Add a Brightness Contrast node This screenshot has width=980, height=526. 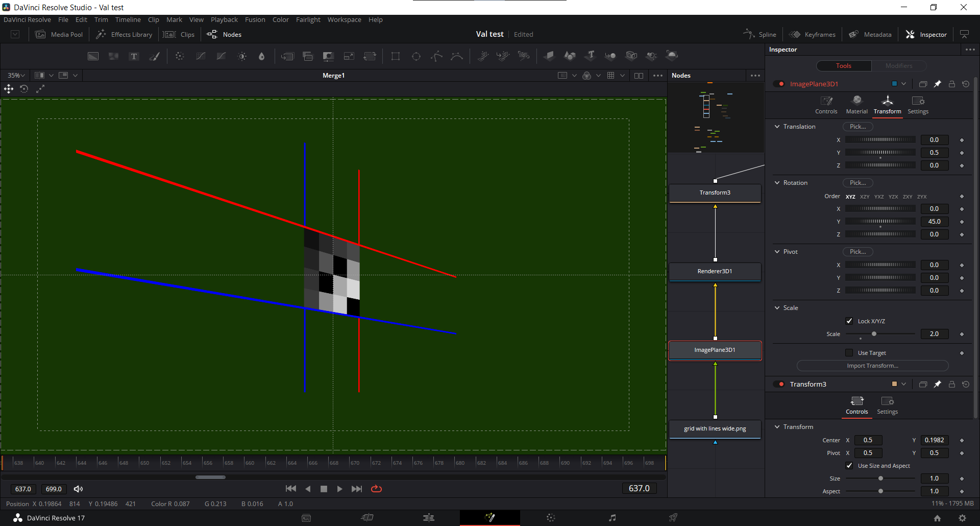pos(242,56)
